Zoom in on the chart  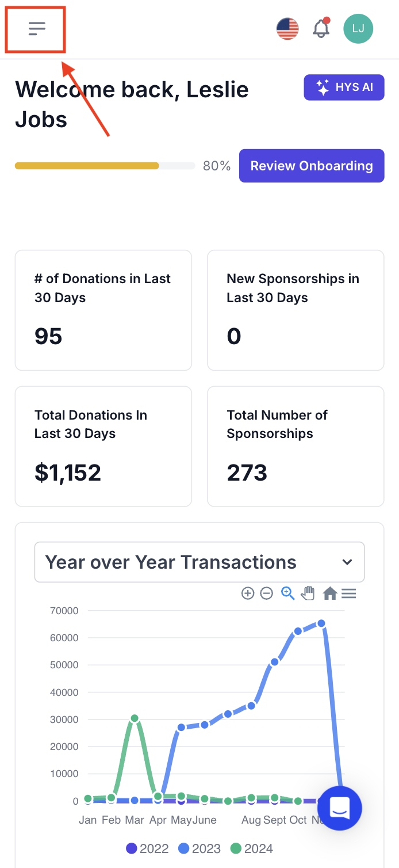pos(248,593)
